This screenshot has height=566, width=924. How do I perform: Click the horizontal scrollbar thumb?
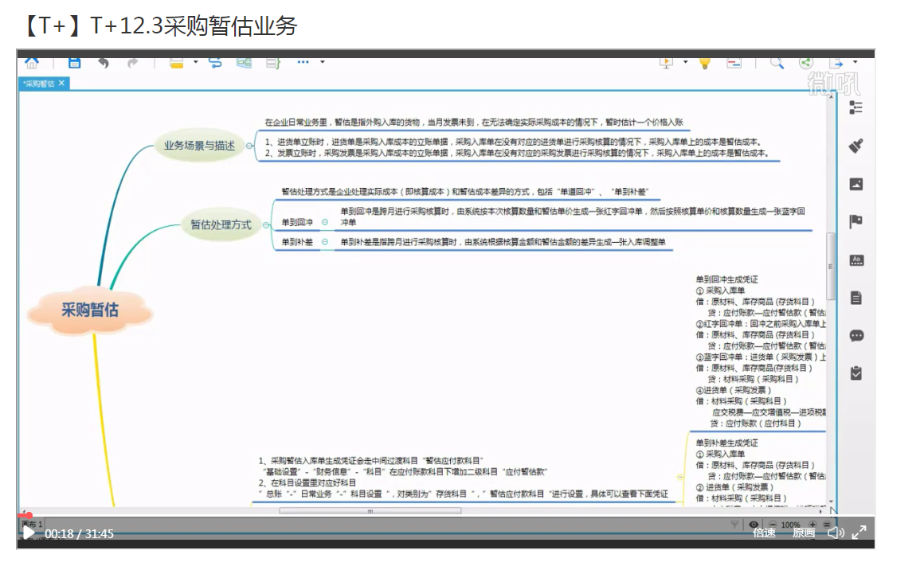[370, 511]
